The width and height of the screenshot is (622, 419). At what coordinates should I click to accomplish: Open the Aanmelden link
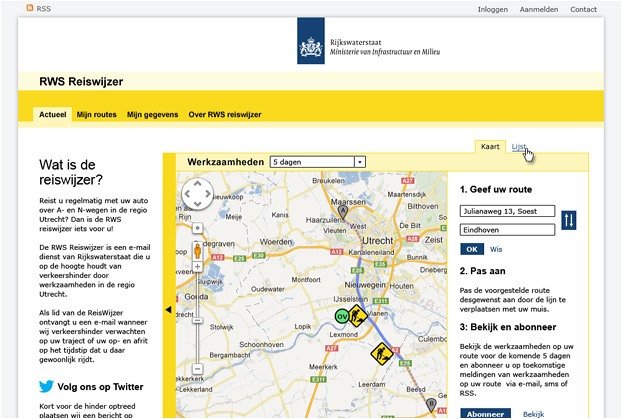tap(539, 10)
